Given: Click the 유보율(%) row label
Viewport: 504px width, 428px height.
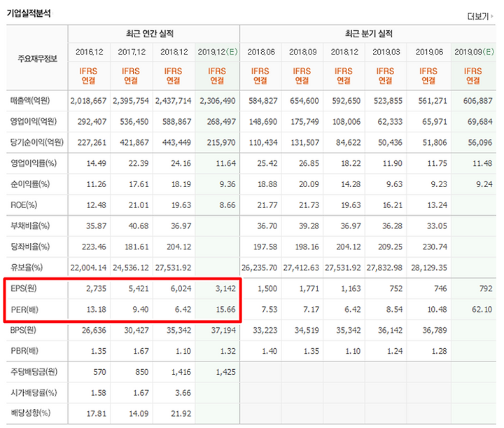Looking at the screenshot, I should (27, 268).
